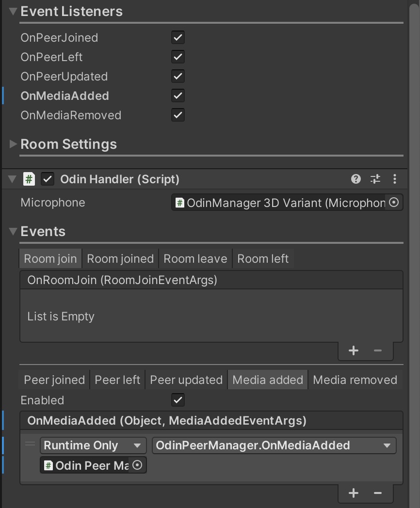The width and height of the screenshot is (420, 508).
Task: Open Odin Handler three-dot context menu
Action: tap(394, 179)
